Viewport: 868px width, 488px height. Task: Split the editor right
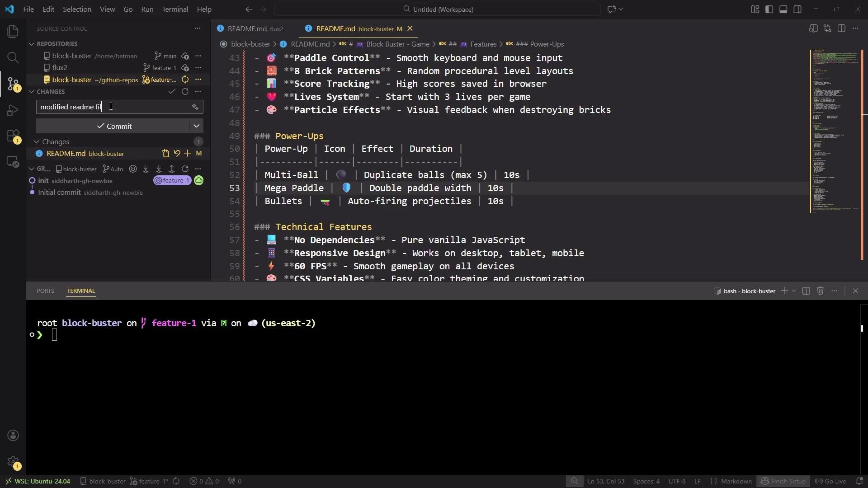point(841,28)
